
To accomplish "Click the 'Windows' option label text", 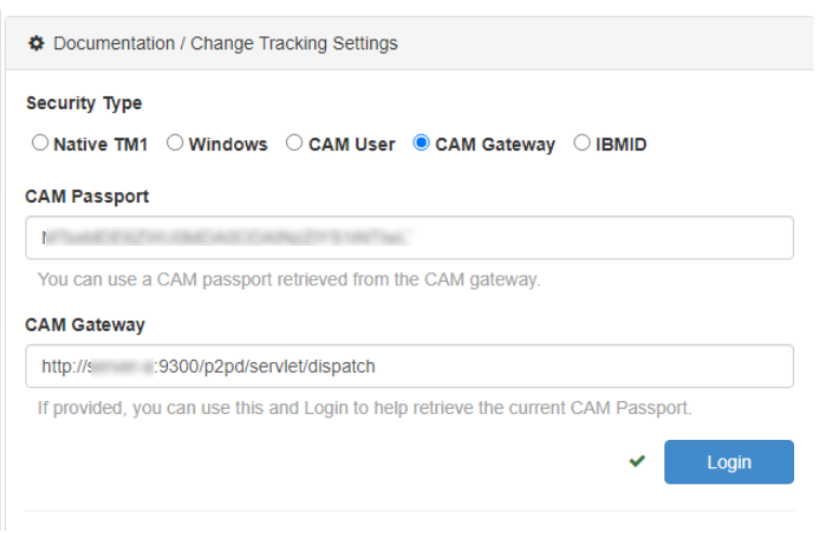I will 228,144.
